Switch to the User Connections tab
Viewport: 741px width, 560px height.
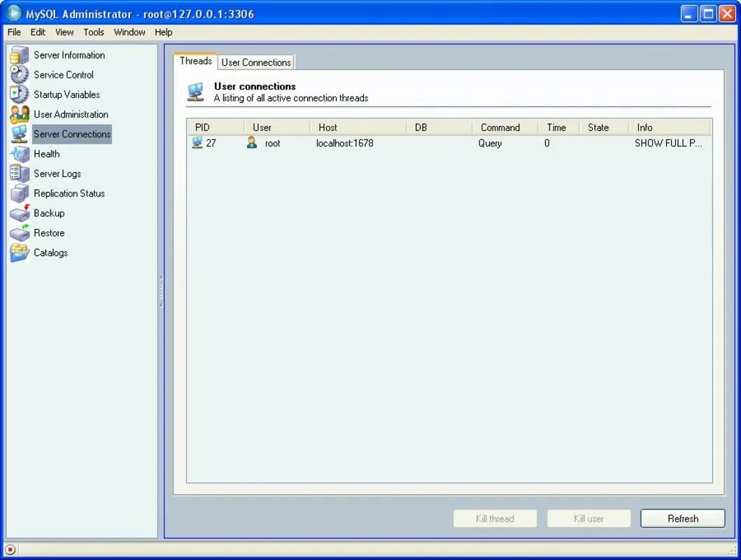(256, 62)
